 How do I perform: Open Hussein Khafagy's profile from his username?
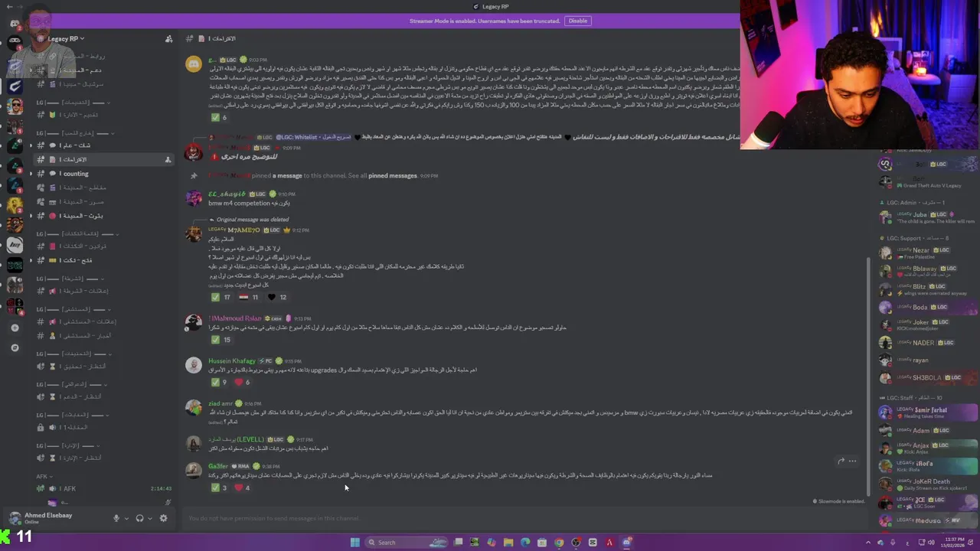click(232, 360)
